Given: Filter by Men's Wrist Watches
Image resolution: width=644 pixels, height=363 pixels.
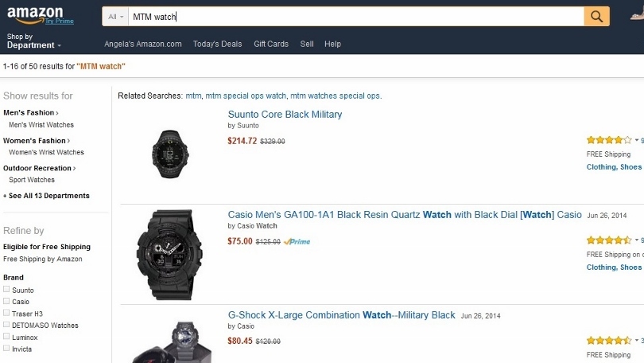Looking at the screenshot, I should pos(41,125).
